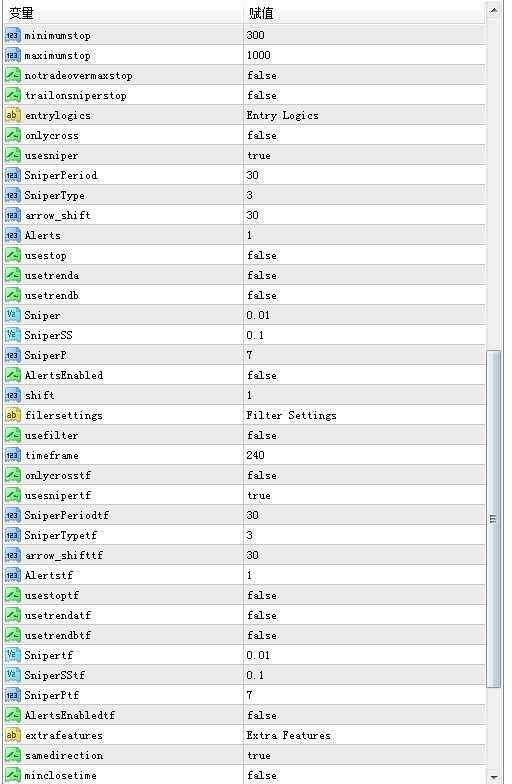This screenshot has width=512, height=784.
Task: Click the string icon beside extrafeatures
Action: pos(12,736)
